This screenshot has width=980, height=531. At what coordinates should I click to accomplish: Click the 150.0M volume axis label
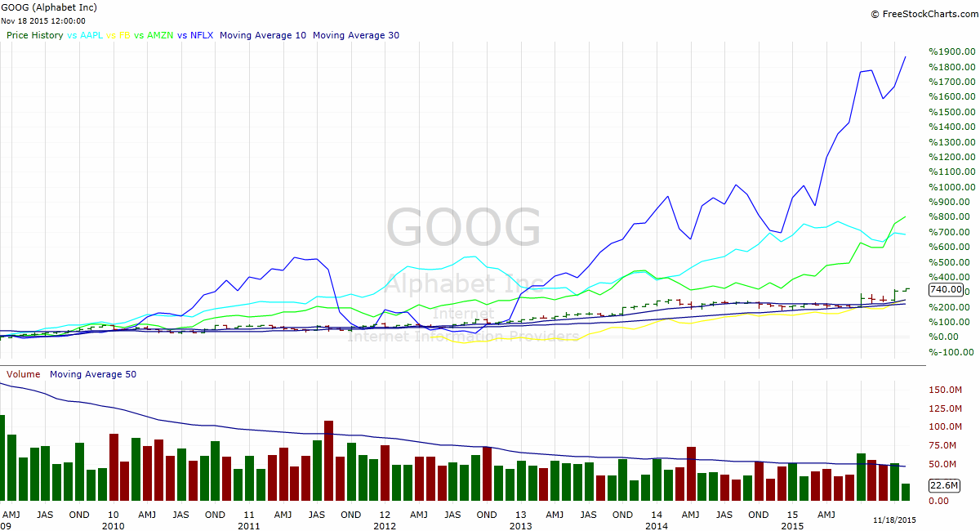pyautogui.click(x=947, y=390)
